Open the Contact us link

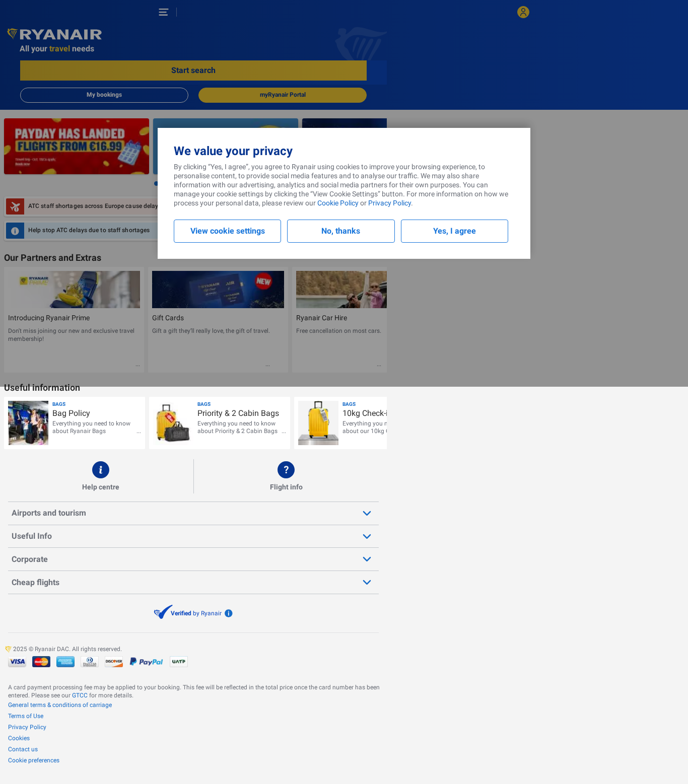(23, 749)
